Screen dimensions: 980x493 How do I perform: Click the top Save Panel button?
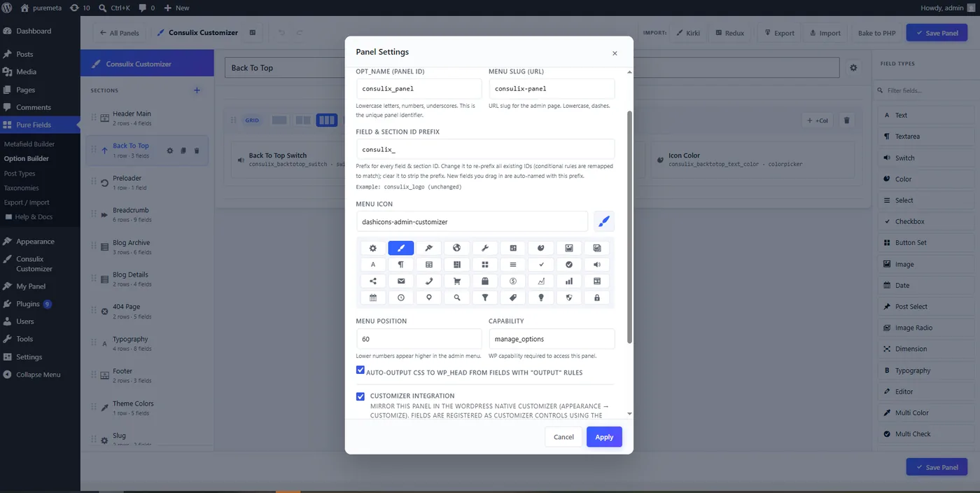[x=937, y=33]
